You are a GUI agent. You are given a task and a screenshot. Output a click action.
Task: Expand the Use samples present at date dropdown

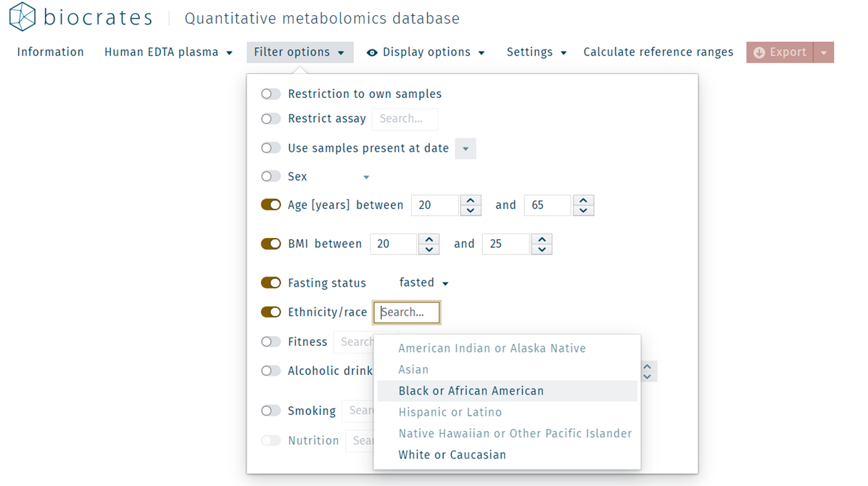tap(465, 148)
